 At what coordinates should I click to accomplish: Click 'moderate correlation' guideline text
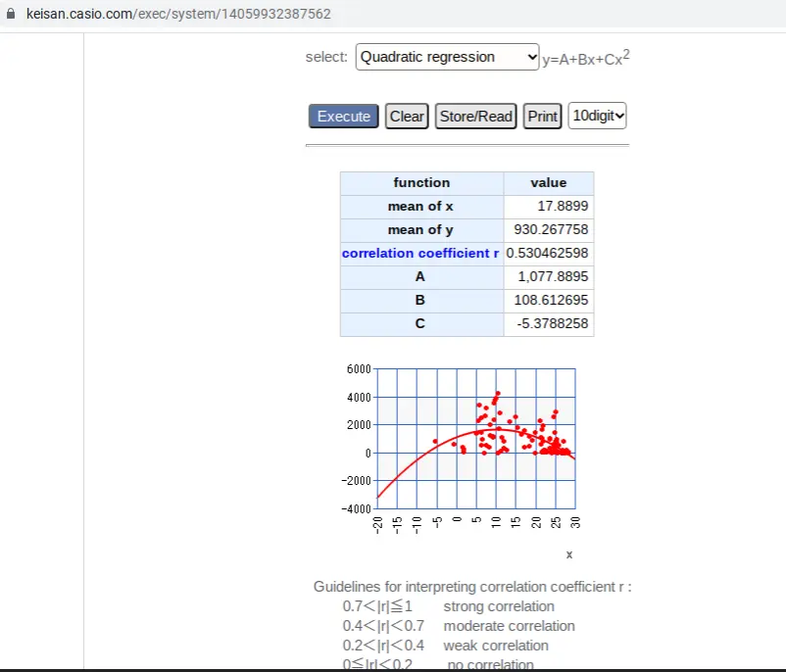(x=509, y=626)
